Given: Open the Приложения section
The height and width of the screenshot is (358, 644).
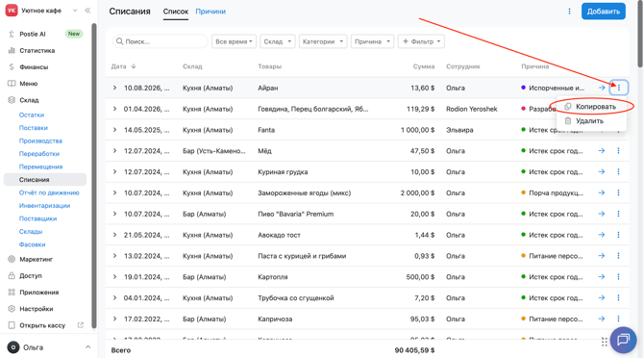Looking at the screenshot, I should click(39, 293).
